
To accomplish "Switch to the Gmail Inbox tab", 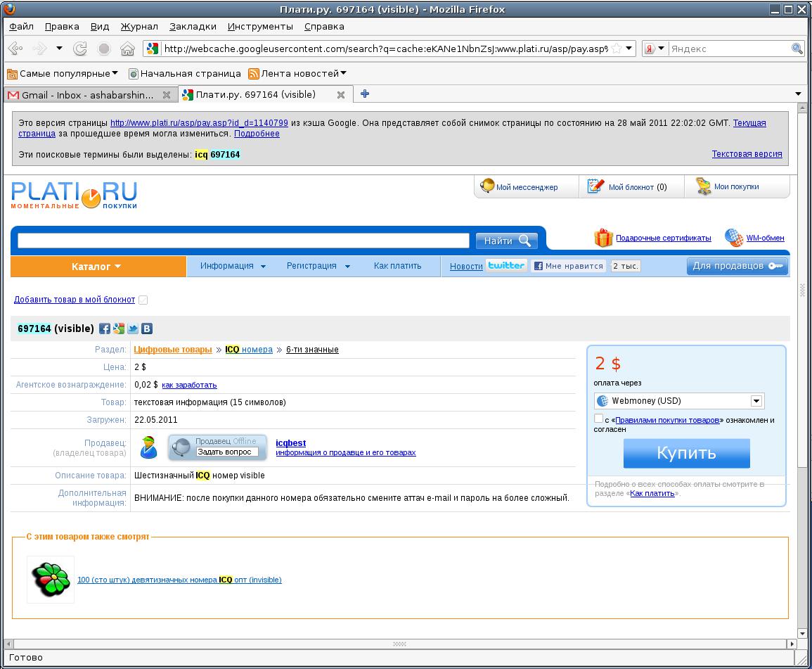I will pos(87,95).
